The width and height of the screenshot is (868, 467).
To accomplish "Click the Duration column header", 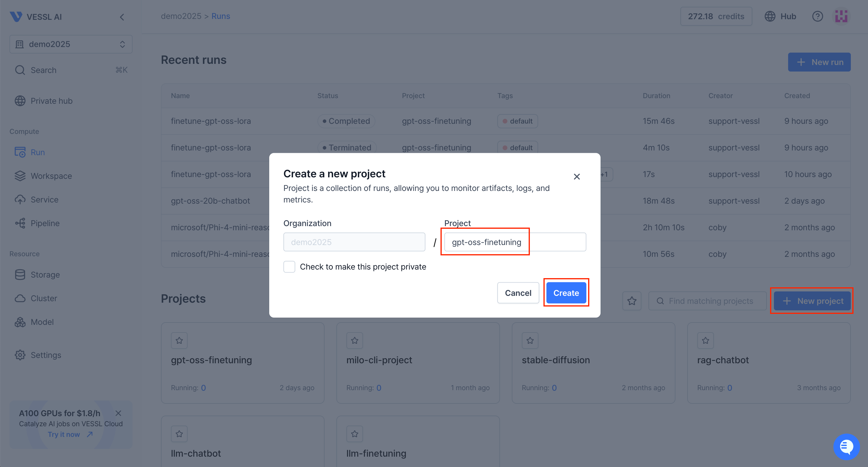I will pos(656,96).
